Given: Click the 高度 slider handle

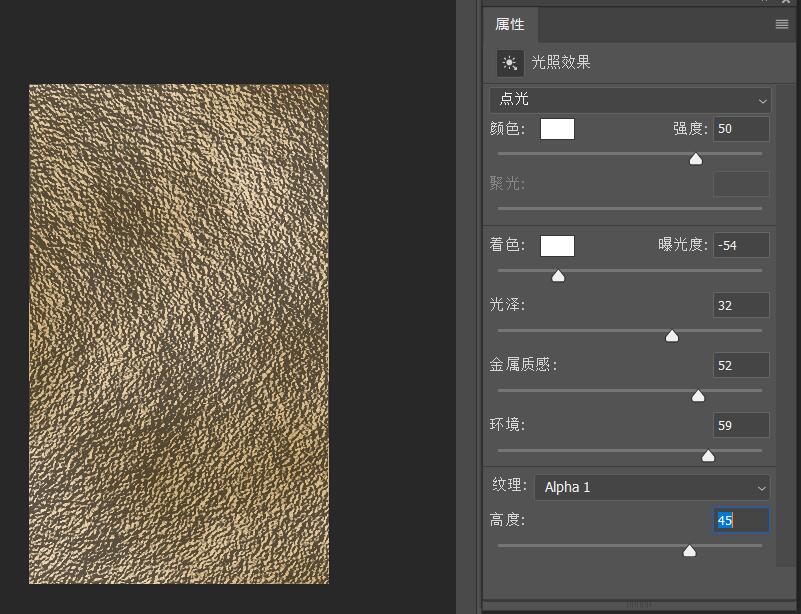Looking at the screenshot, I should [x=689, y=550].
